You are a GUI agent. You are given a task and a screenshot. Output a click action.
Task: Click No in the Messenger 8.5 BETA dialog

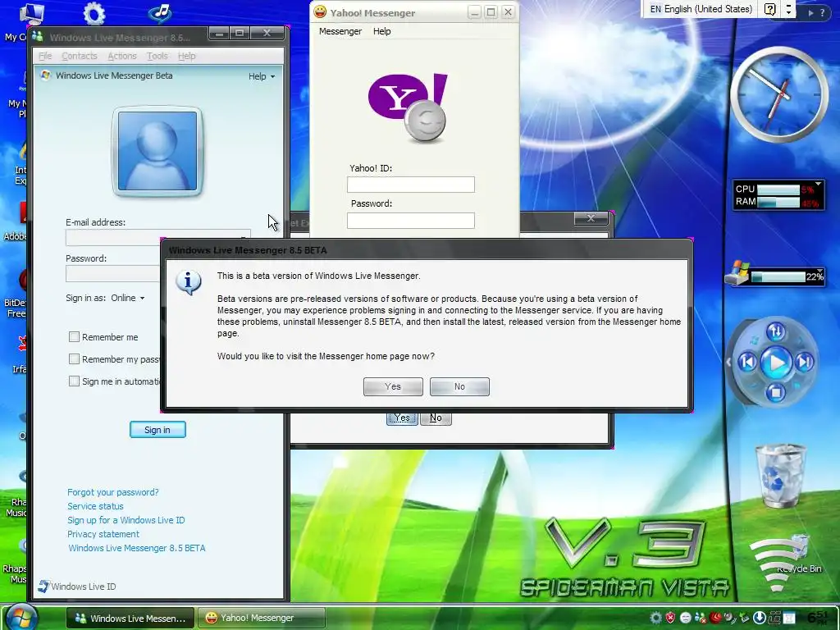[x=459, y=386]
